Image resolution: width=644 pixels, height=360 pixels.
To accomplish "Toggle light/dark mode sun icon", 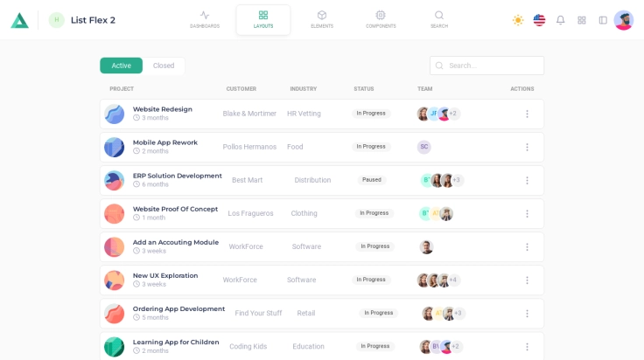I will 518,20.
